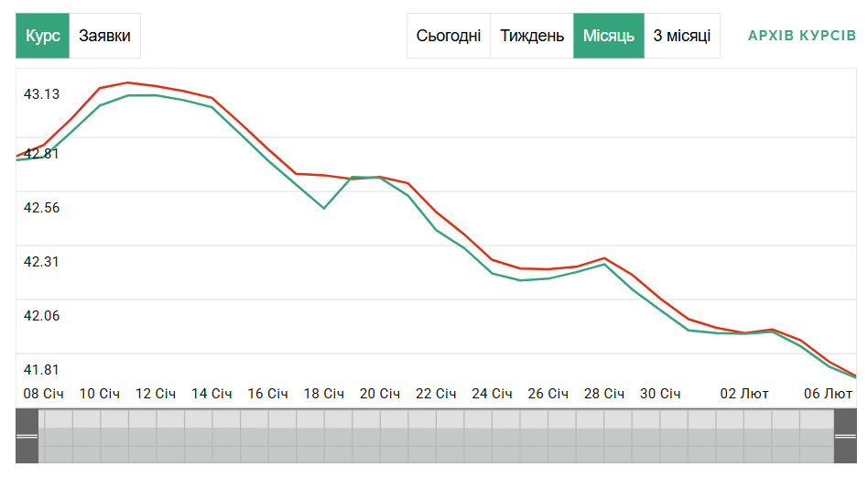The width and height of the screenshot is (868, 478).
Task: Click the 02 Лют date label
Action: [744, 394]
